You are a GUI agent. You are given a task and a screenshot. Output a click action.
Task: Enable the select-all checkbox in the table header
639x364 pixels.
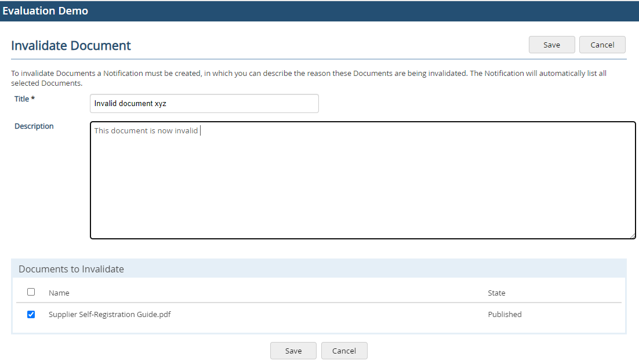pos(31,292)
